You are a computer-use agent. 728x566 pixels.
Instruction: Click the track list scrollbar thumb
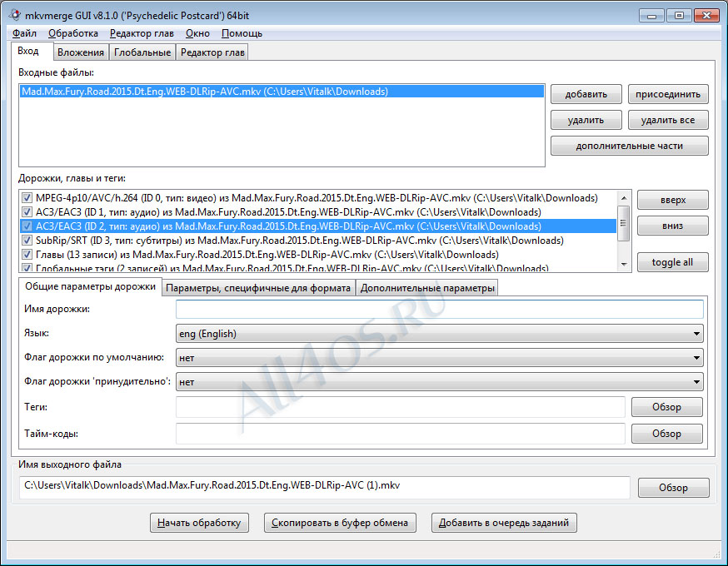tap(623, 224)
